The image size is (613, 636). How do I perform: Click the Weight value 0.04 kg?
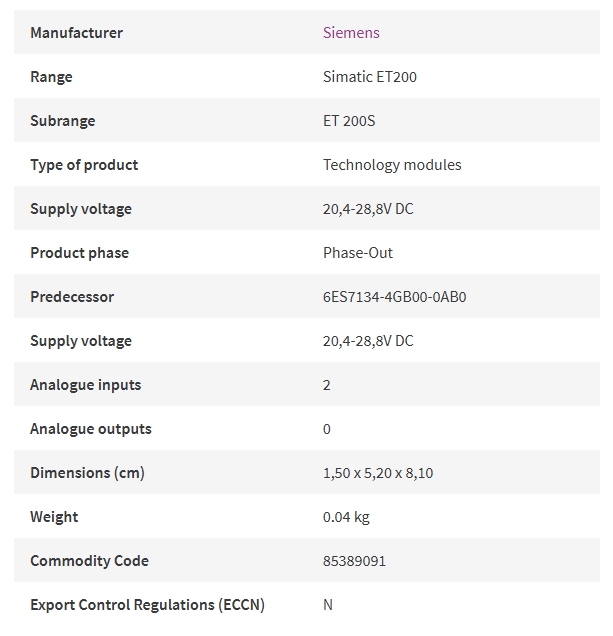[x=346, y=517]
